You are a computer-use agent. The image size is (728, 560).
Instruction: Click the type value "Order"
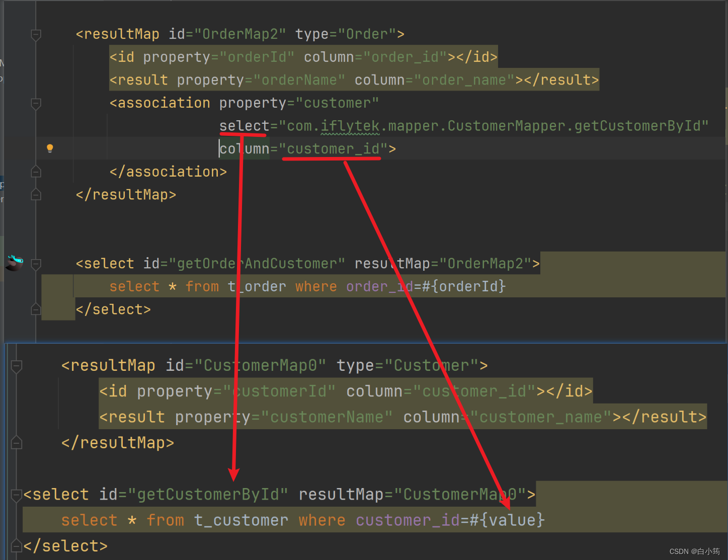[367, 34]
